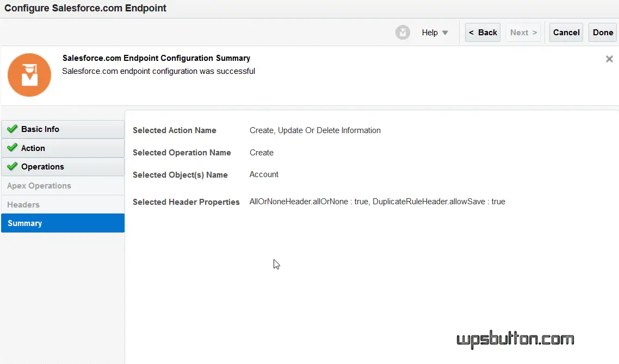This screenshot has width=619, height=364.
Task: Click the object value 'Account'
Action: [264, 174]
